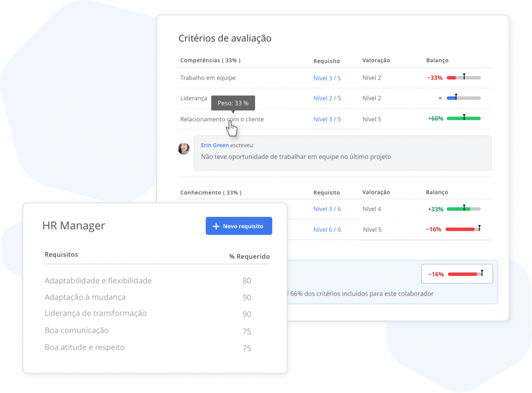The height and width of the screenshot is (393, 532).
Task: Select the Adaptação à mudança requirement
Action: 85,297
